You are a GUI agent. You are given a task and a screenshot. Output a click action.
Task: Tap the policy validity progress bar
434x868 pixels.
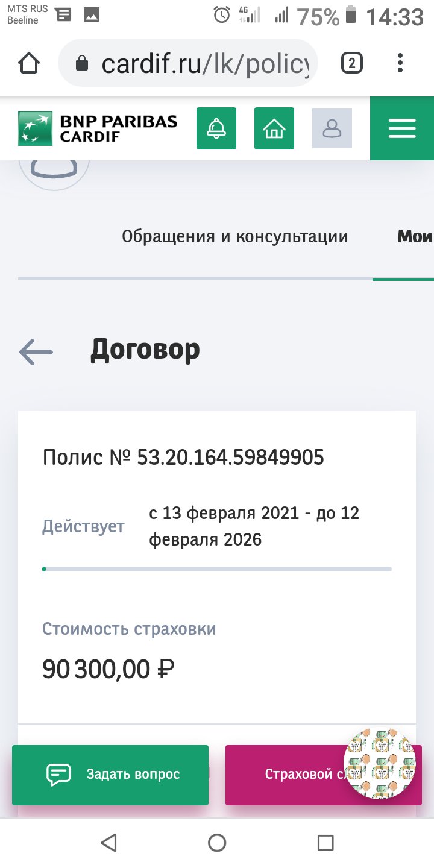217,568
